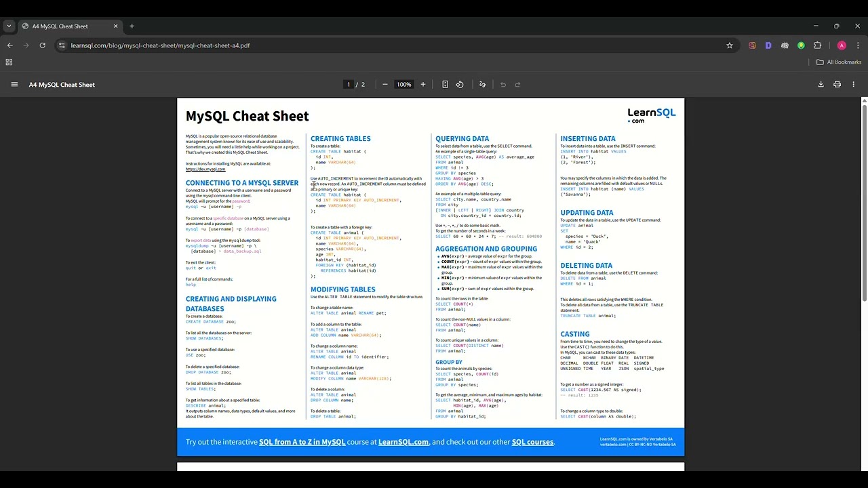The width and height of the screenshot is (868, 488).
Task: Click the CASTING heading
Action: coord(575,334)
